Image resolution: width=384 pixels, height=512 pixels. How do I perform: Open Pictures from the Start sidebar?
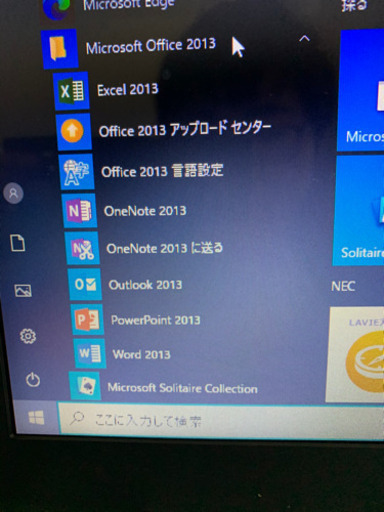coord(23,290)
